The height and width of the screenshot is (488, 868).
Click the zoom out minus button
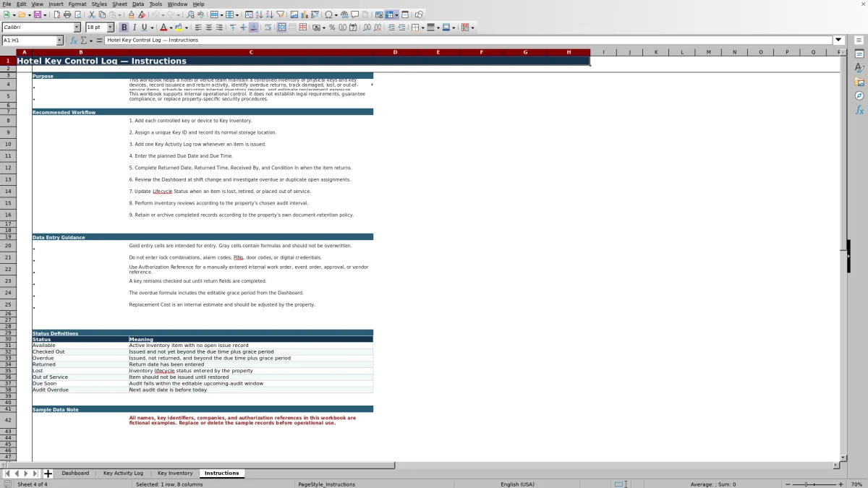point(787,484)
